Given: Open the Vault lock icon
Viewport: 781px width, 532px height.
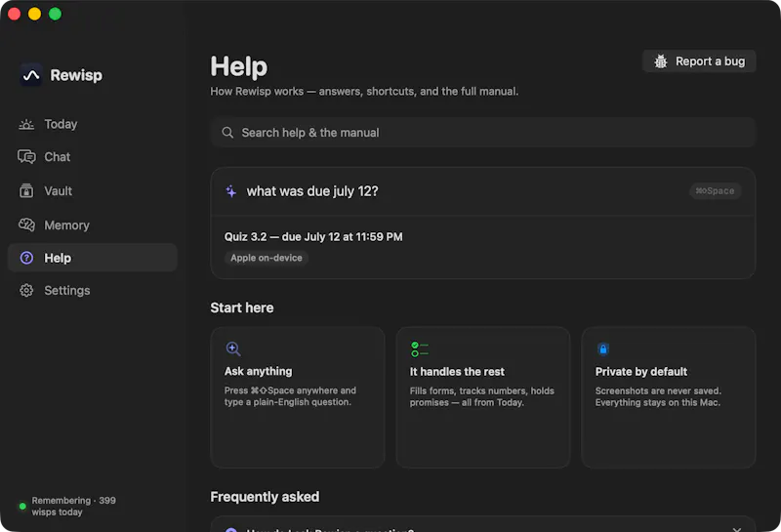Looking at the screenshot, I should pos(26,190).
